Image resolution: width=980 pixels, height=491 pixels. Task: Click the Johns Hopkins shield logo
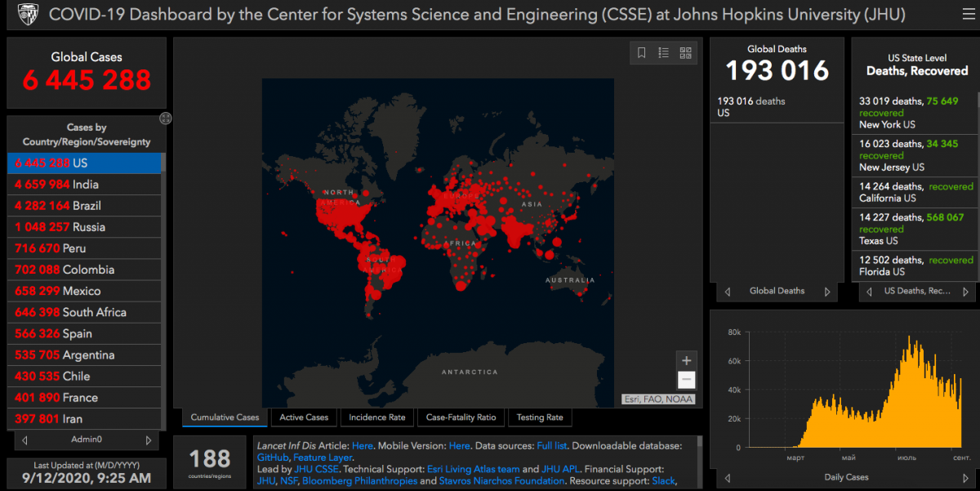coord(29,15)
